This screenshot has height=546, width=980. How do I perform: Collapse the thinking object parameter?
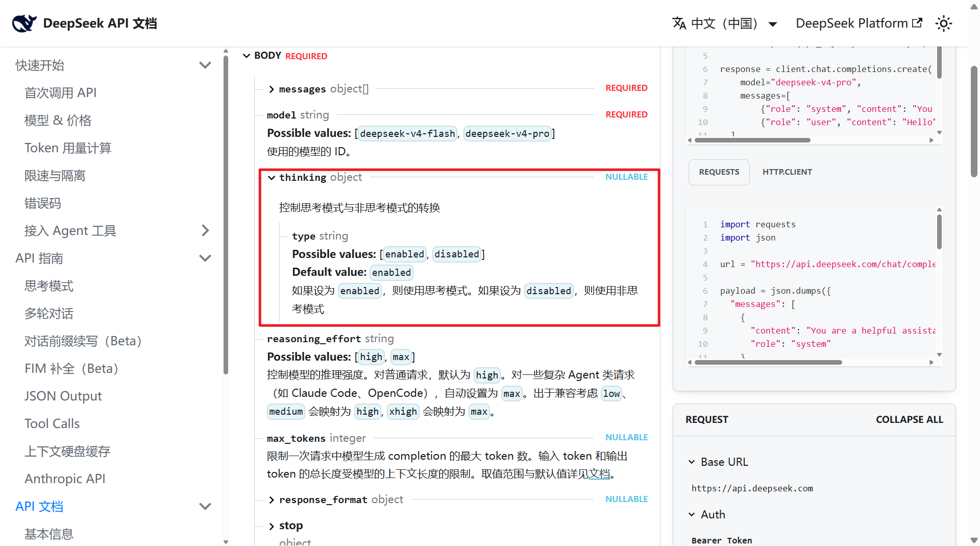click(272, 178)
